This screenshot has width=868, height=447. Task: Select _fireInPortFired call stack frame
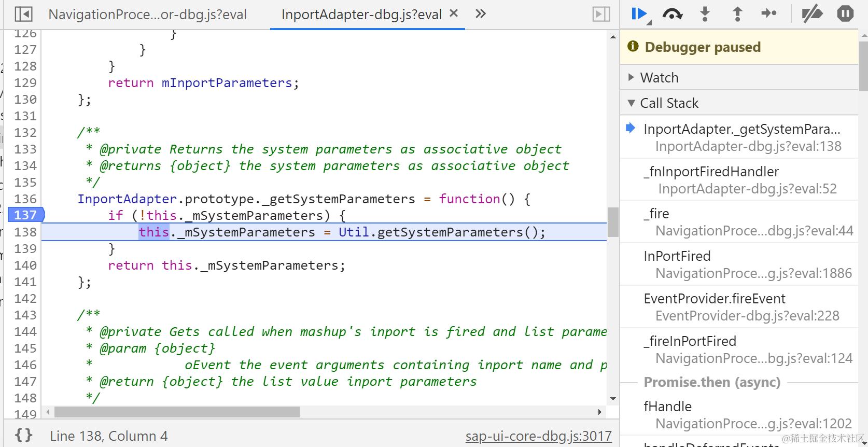tap(739, 350)
